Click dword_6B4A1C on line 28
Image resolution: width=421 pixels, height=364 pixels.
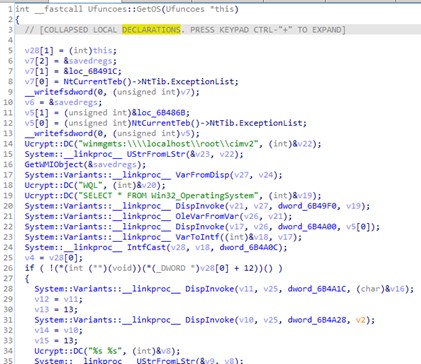click(317, 289)
